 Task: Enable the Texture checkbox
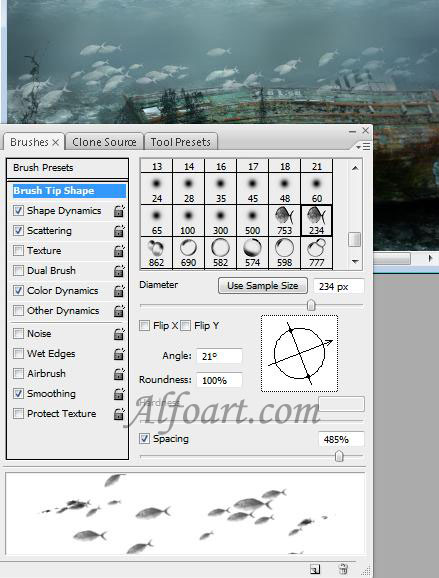pyautogui.click(x=18, y=251)
